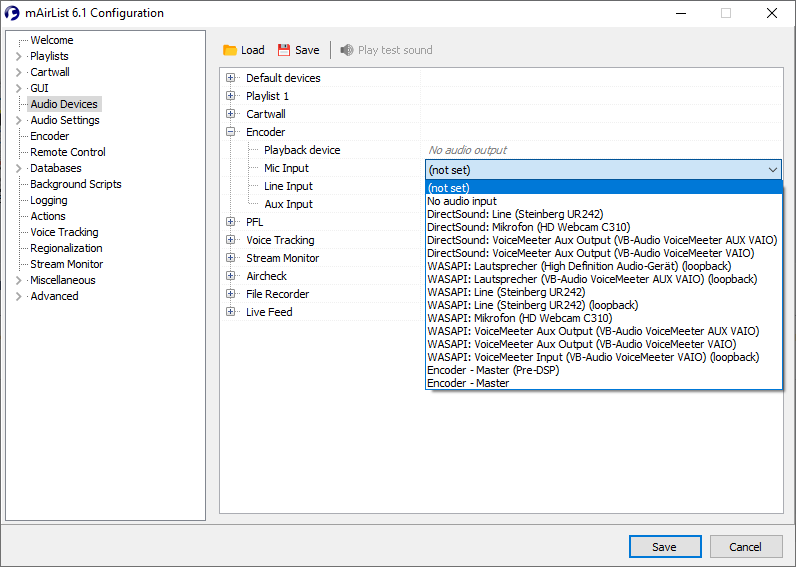Click the bottom Save button

[x=665, y=547]
